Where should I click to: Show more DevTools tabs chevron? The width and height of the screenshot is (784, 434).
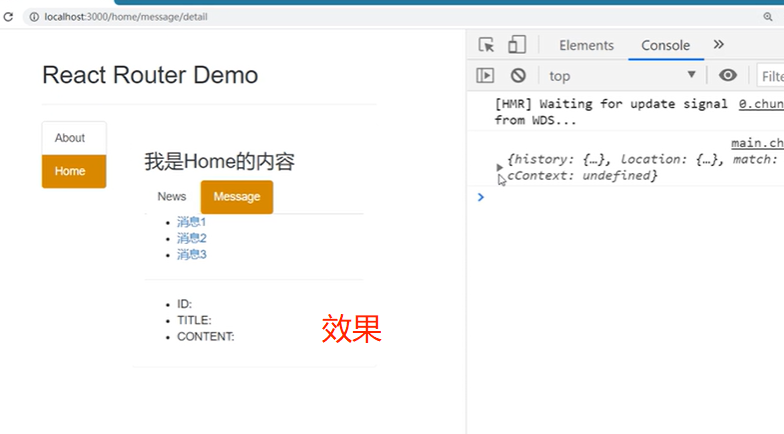[x=718, y=44]
